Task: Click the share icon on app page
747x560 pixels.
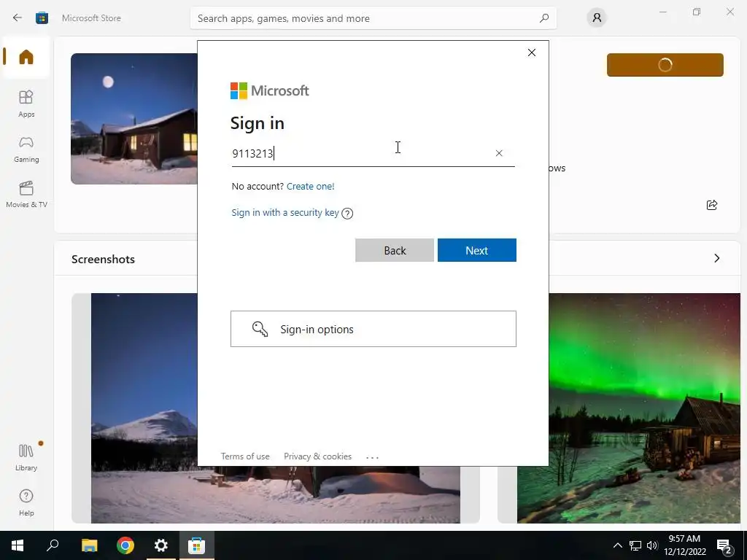Action: coord(712,205)
